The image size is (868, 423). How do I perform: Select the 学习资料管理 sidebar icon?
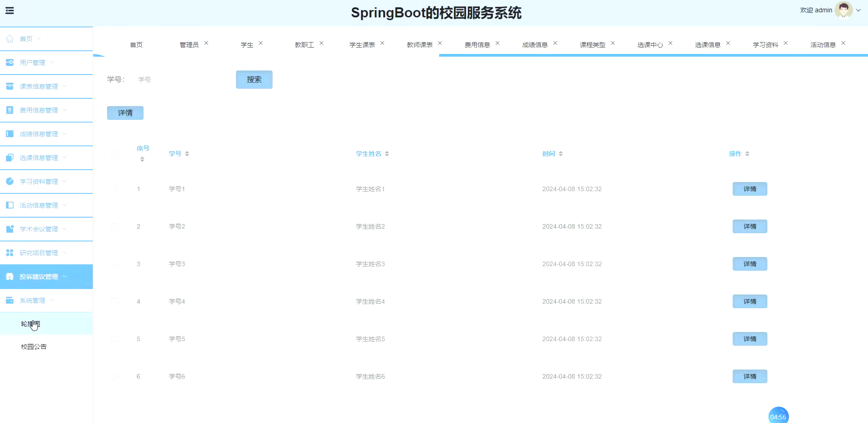[10, 181]
